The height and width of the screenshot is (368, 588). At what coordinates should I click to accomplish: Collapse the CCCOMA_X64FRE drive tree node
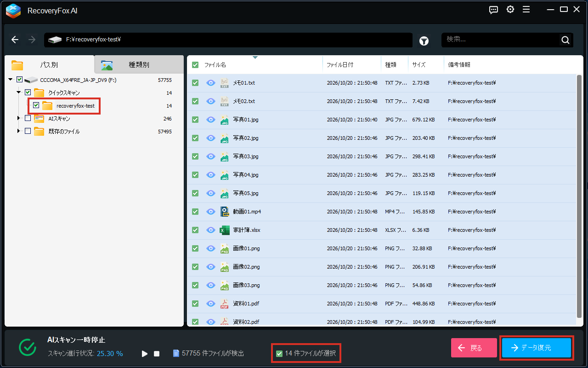coord(11,80)
